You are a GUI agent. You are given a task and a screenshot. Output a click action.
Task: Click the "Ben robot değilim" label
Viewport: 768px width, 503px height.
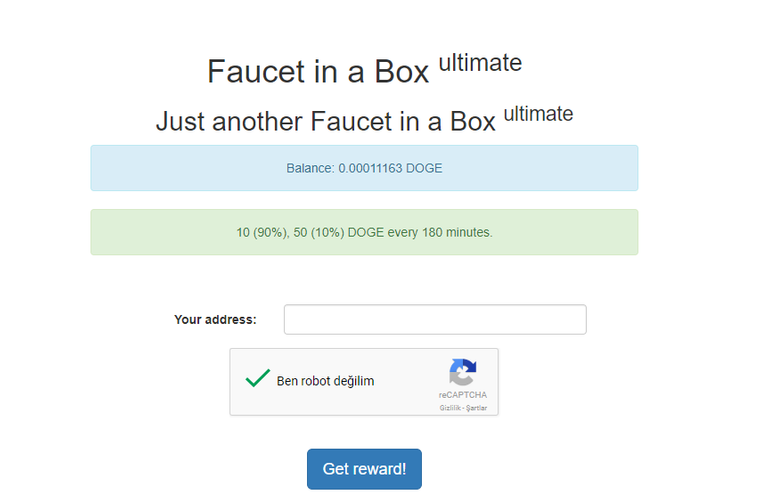pos(325,381)
